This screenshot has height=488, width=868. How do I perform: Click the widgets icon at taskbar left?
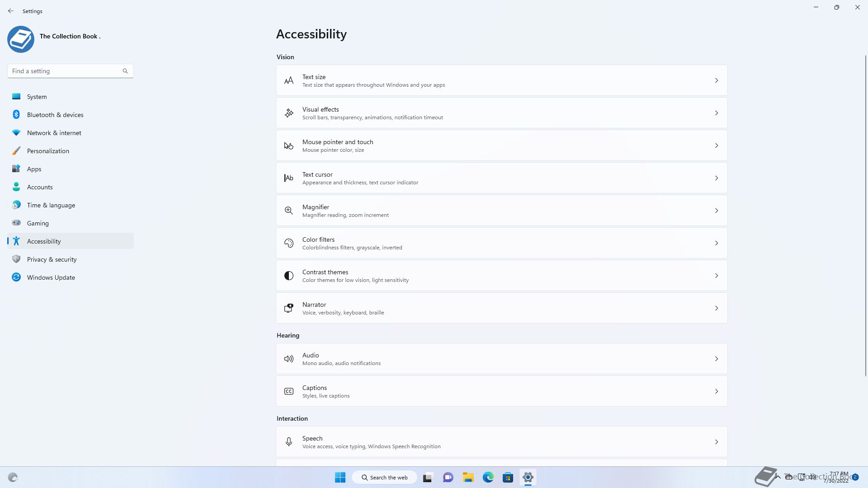(x=13, y=477)
